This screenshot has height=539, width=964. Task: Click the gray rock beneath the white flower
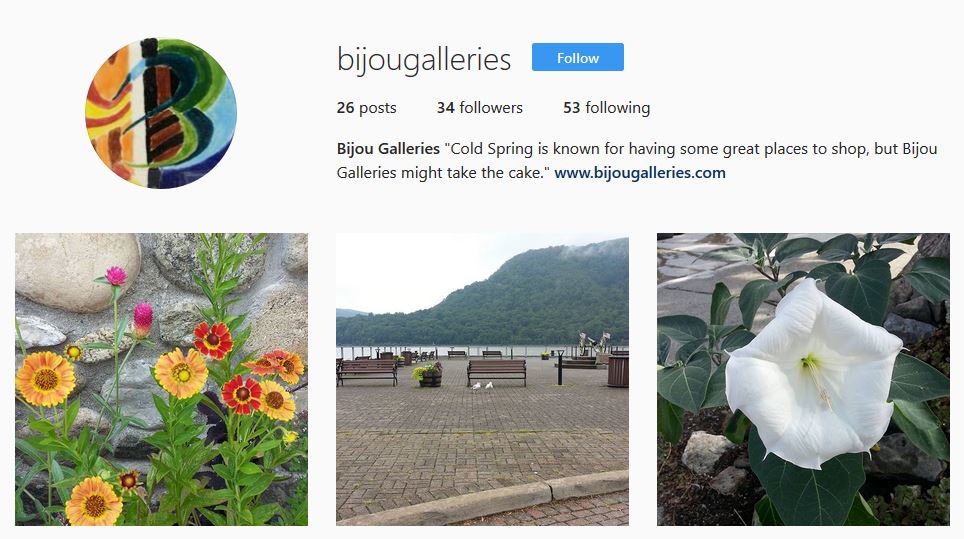706,452
